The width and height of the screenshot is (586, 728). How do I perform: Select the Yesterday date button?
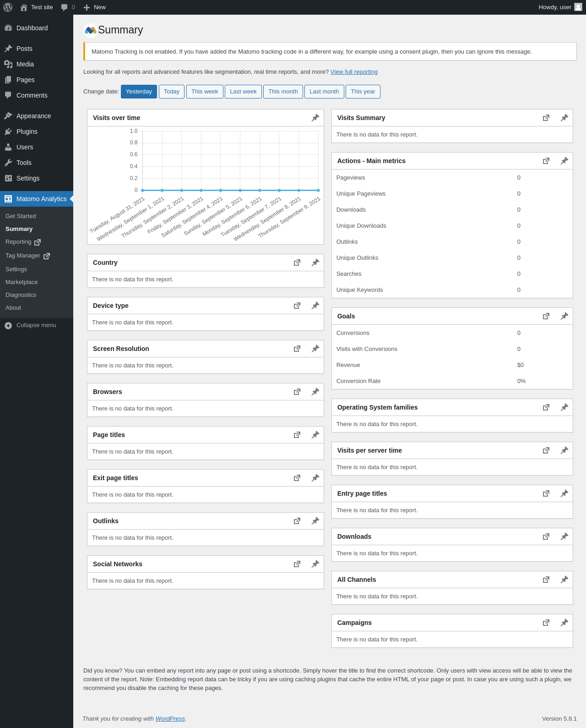pos(139,92)
